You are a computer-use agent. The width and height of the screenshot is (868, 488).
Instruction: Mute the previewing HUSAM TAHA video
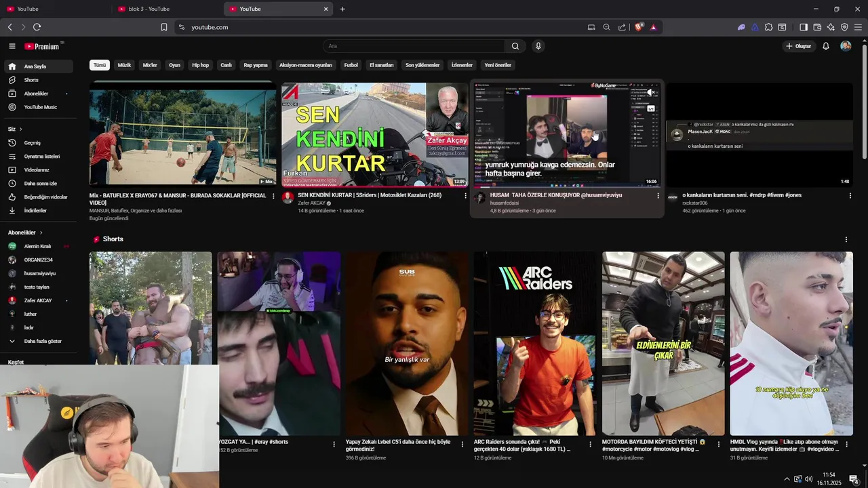pos(650,92)
